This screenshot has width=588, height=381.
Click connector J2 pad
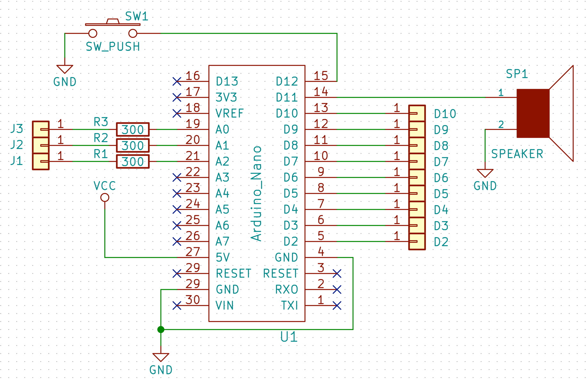tap(41, 145)
